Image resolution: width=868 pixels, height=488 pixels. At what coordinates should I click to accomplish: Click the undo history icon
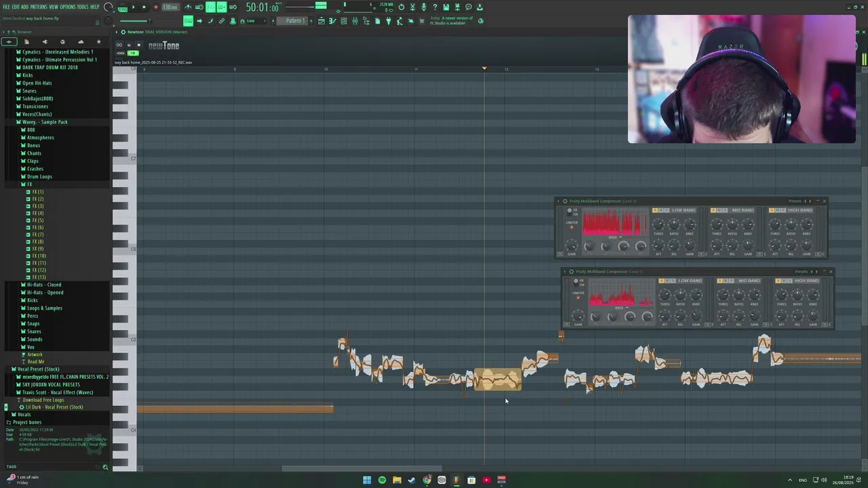click(x=401, y=7)
